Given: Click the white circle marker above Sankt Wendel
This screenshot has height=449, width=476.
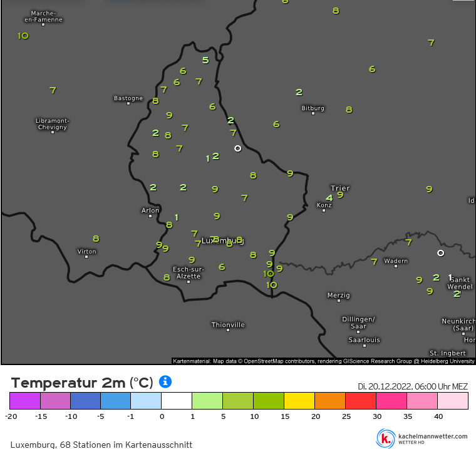Looking at the screenshot, I should coord(440,253).
